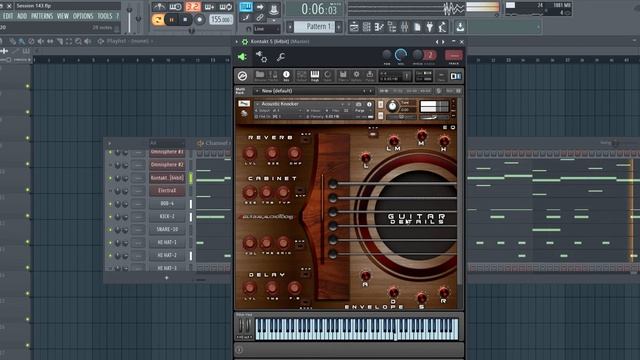Toggle mute LED for SNARE-10 channel

tap(110, 230)
